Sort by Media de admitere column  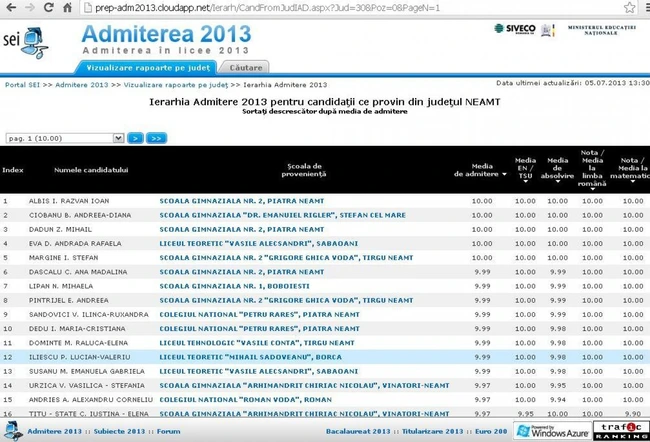point(480,170)
